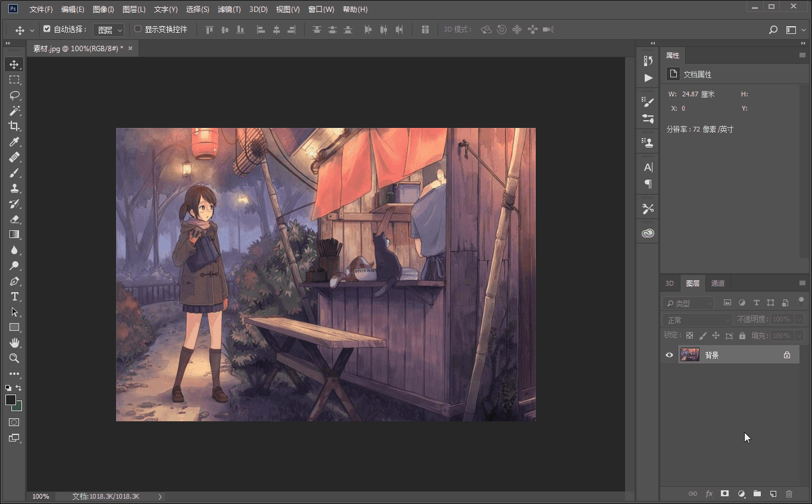Open the 类型 layer filter dropdown
Screen dimensions: 812x504
pyautogui.click(x=689, y=303)
